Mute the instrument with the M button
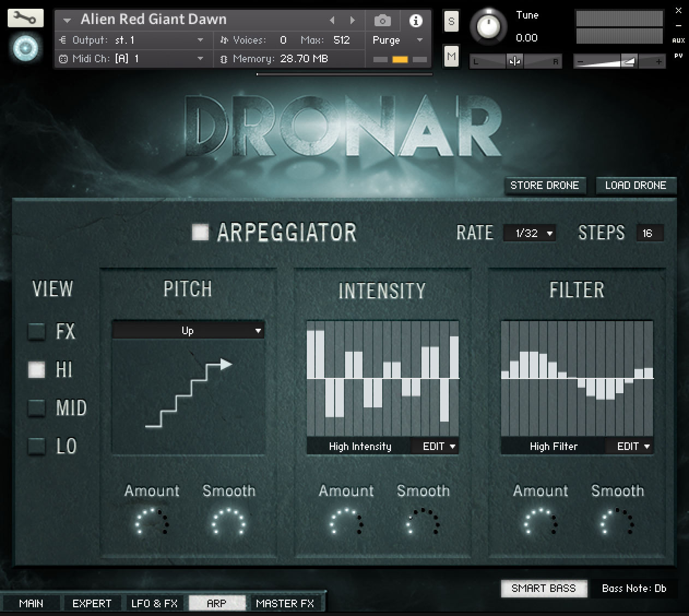 point(451,57)
